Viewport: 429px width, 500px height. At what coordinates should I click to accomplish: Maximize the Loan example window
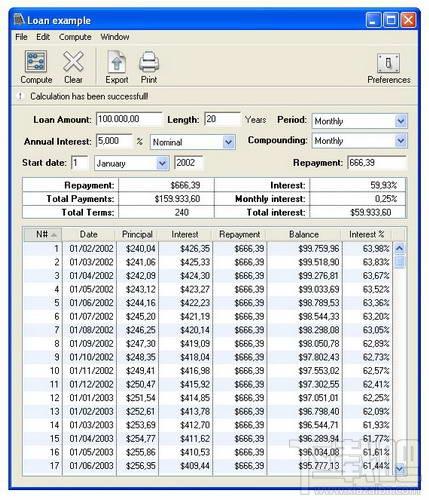[x=391, y=20]
